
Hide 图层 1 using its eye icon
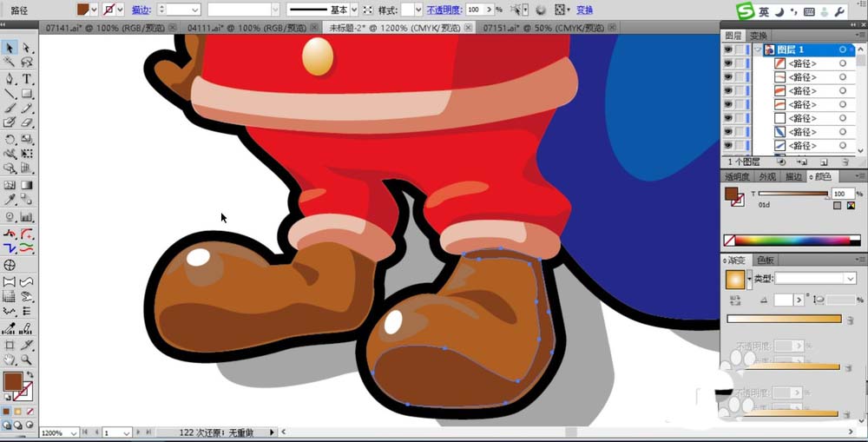point(728,49)
